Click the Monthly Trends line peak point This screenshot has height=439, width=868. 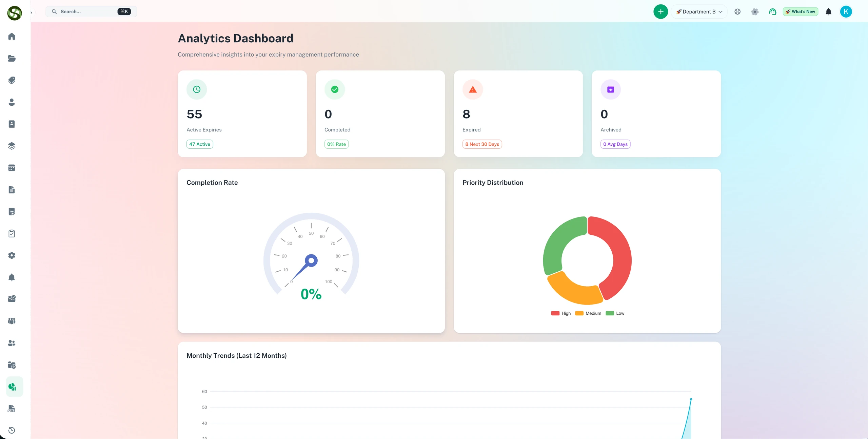691,399
